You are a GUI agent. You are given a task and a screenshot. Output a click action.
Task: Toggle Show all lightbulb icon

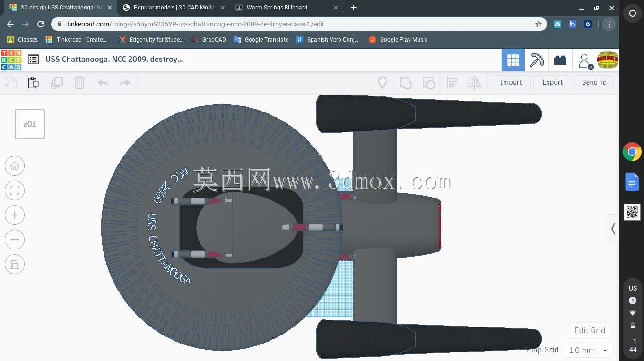383,83
